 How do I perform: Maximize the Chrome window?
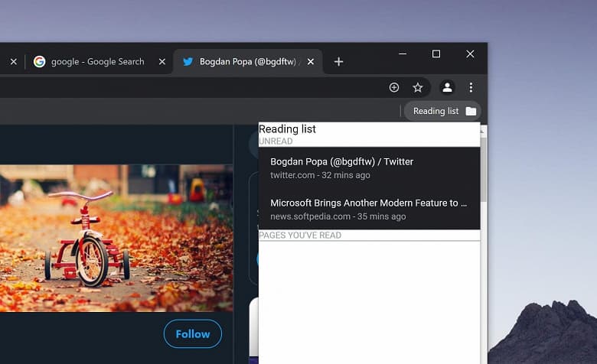[436, 54]
